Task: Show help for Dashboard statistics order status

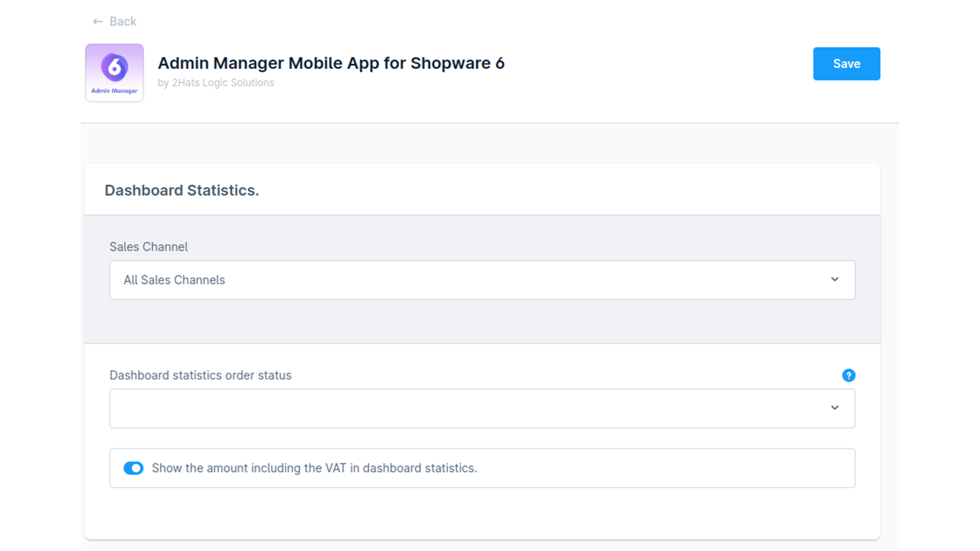Action: point(848,375)
